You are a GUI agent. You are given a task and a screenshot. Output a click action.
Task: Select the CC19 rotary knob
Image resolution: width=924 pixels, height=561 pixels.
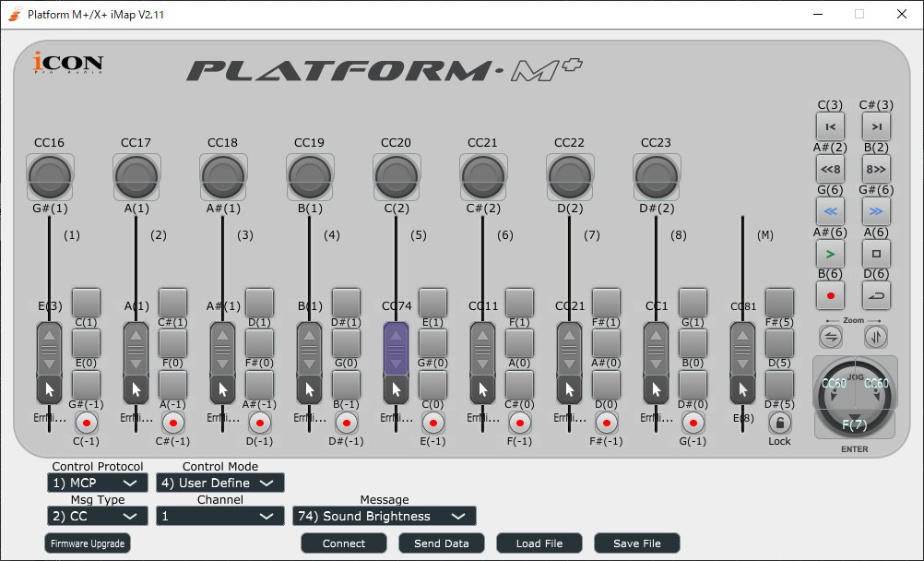(x=309, y=176)
